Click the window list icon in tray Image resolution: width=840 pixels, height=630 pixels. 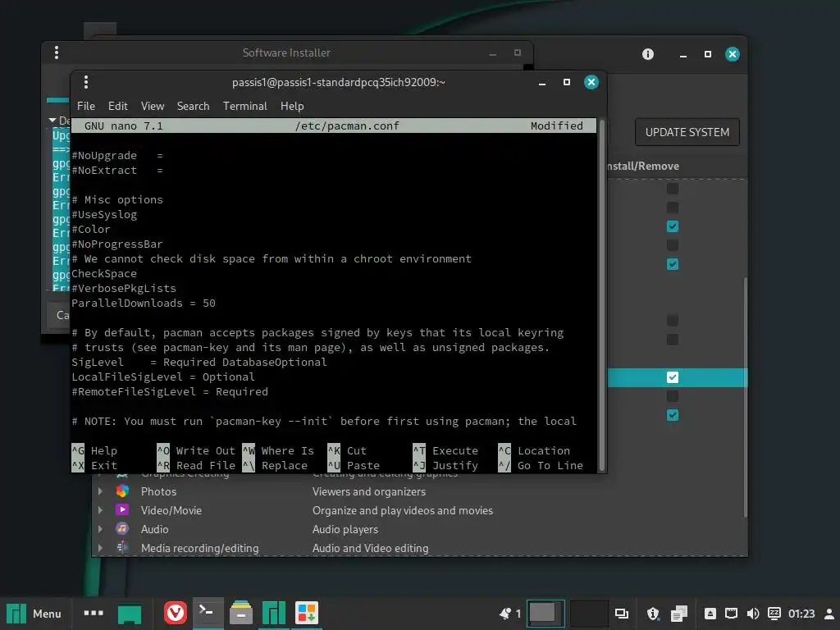pyautogui.click(x=622, y=614)
